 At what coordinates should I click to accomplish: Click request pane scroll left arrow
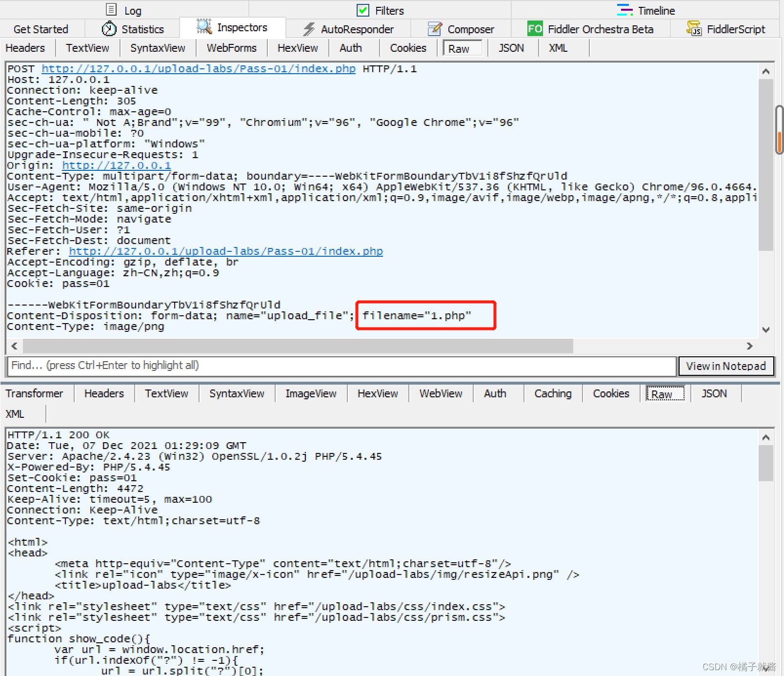pos(15,346)
